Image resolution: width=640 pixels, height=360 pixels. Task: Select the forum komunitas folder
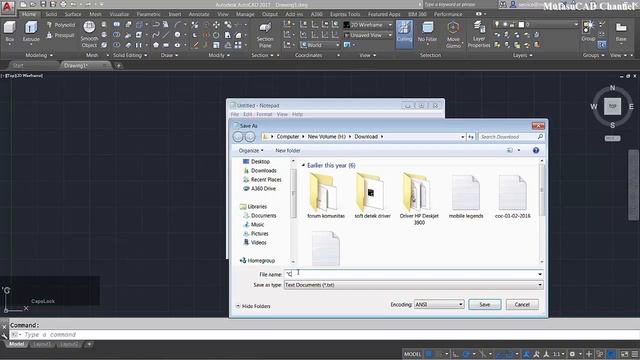tap(325, 195)
